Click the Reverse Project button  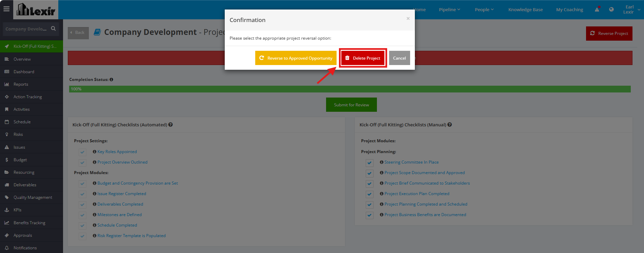click(x=609, y=34)
